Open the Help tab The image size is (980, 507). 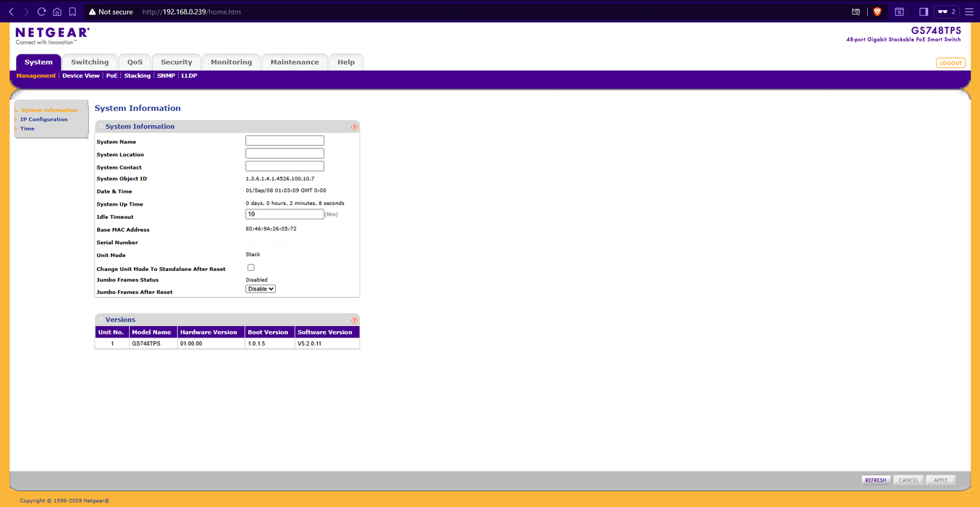[x=346, y=62]
